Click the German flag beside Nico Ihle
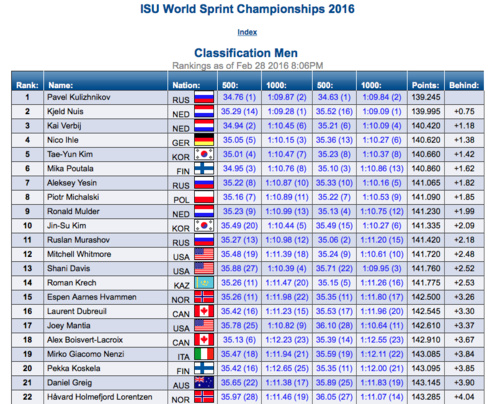The height and width of the screenshot is (404, 500). pyautogui.click(x=204, y=140)
